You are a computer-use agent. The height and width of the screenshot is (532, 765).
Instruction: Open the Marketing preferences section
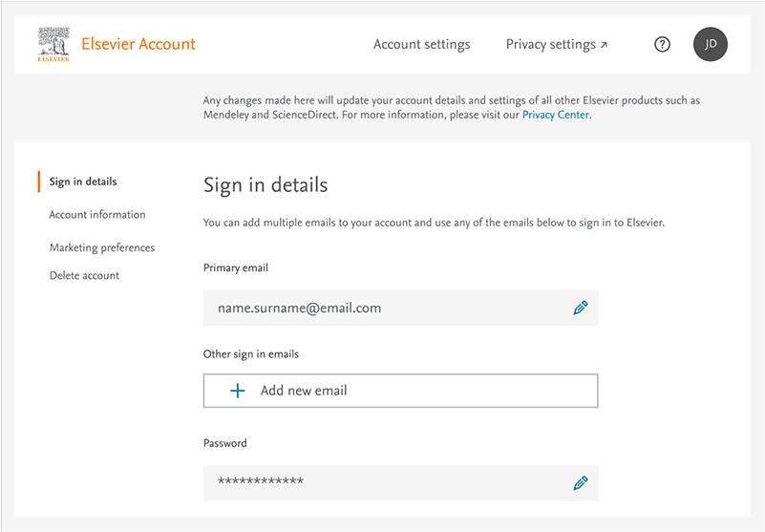(x=102, y=247)
